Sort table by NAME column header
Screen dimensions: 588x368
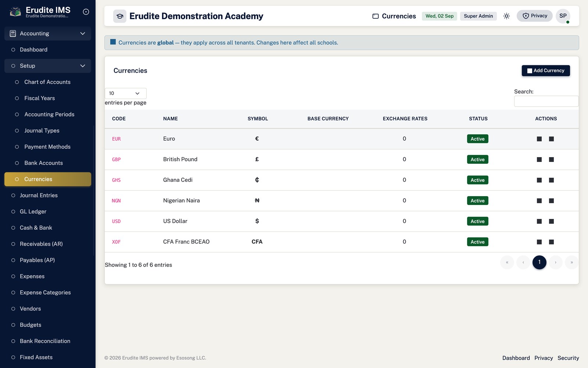pyautogui.click(x=171, y=119)
